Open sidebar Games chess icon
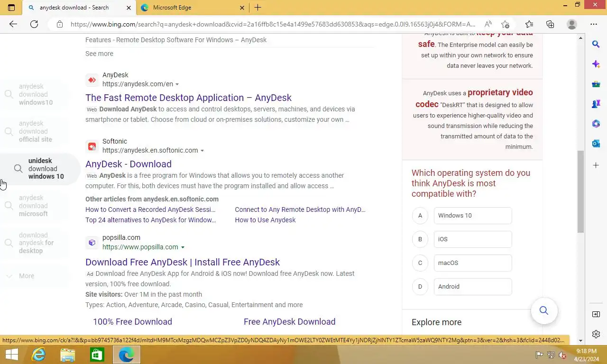Image resolution: width=607 pixels, height=364 pixels. 596,104
